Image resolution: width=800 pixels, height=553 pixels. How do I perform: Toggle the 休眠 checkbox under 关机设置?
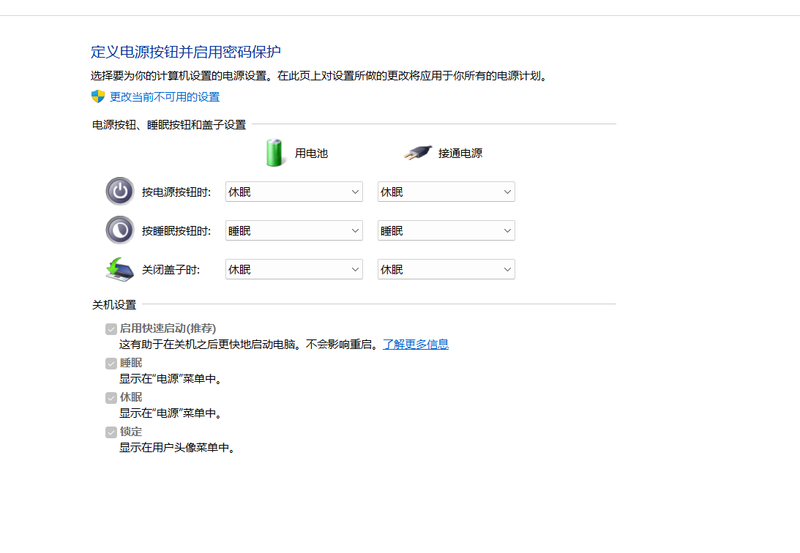pyautogui.click(x=111, y=397)
